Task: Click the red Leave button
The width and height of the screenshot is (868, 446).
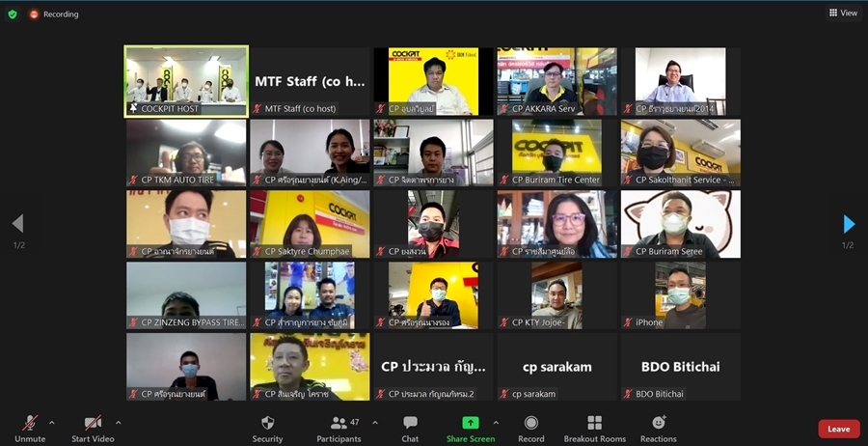Action: [838, 429]
